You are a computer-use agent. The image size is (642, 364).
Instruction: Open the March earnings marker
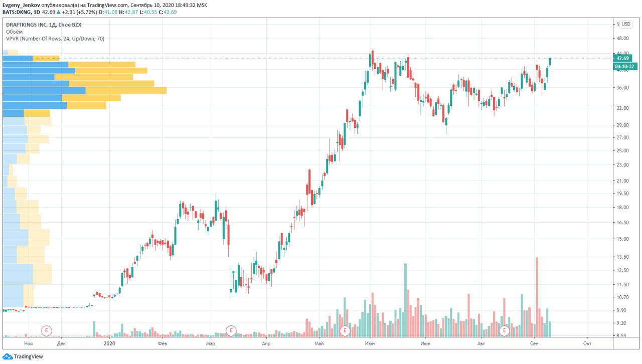point(231,330)
